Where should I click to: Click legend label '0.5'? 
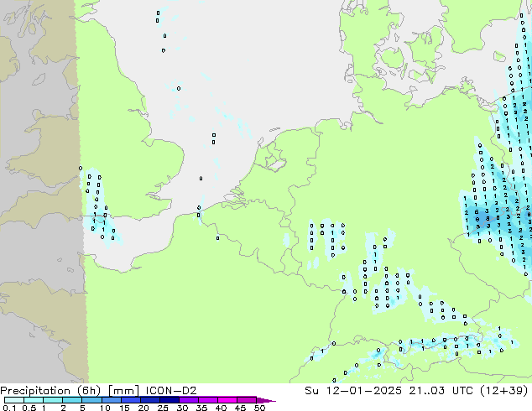(29, 408)
